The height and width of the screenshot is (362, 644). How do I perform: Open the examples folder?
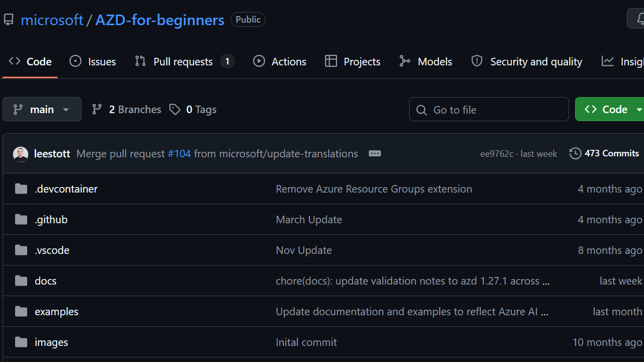[57, 311]
